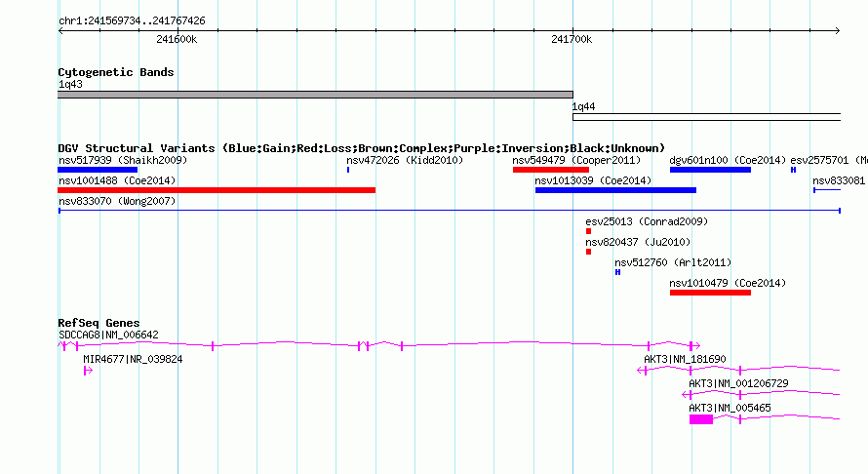
Task: Click the 241700k ruler tick label
Action: (572, 39)
